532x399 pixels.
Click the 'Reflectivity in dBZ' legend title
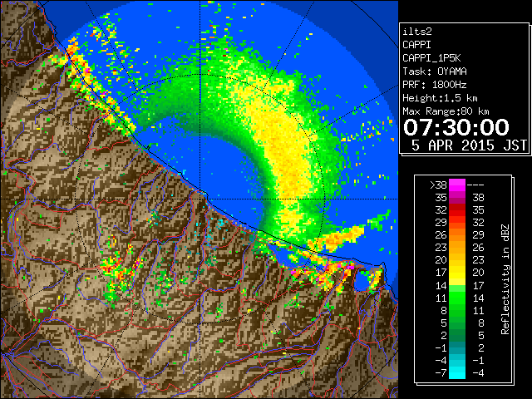505,279
